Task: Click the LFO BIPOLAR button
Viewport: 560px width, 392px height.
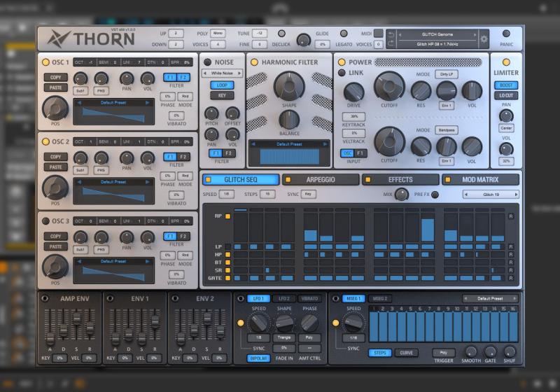Action: pos(258,358)
